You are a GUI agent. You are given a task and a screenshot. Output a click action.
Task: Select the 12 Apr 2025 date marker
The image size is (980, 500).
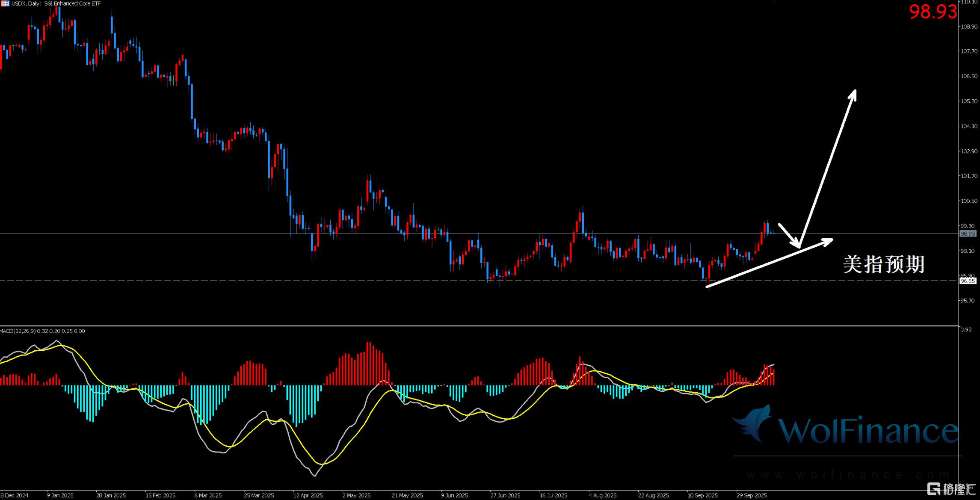coord(308,495)
